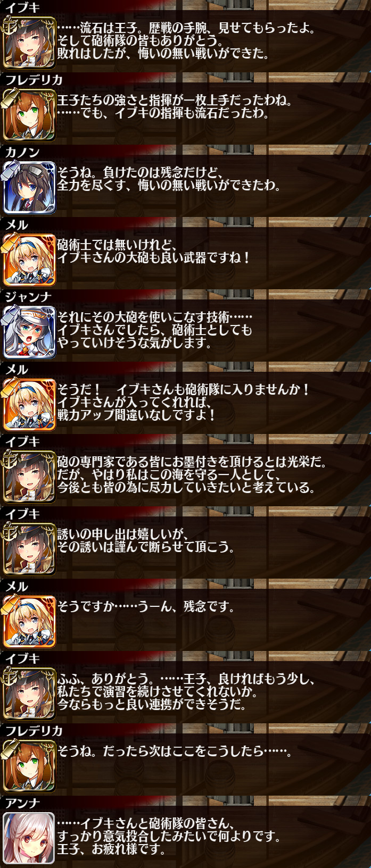Click Ibuki's portrait in the first dialogue row
The width and height of the screenshot is (371, 868).
pos(29,43)
